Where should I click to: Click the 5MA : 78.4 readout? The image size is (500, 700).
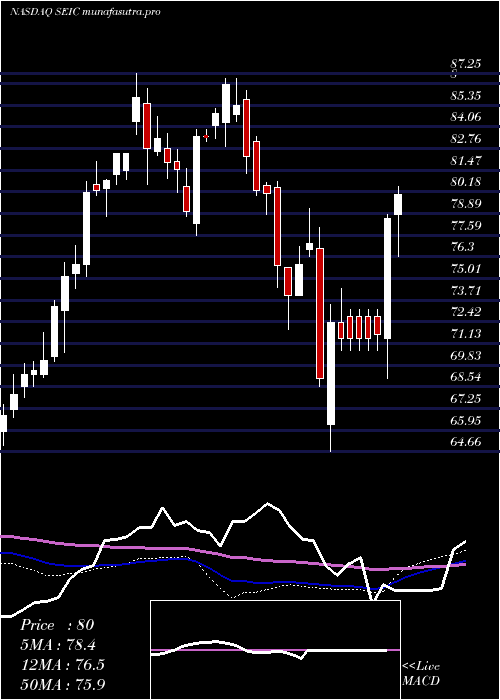coord(58,645)
